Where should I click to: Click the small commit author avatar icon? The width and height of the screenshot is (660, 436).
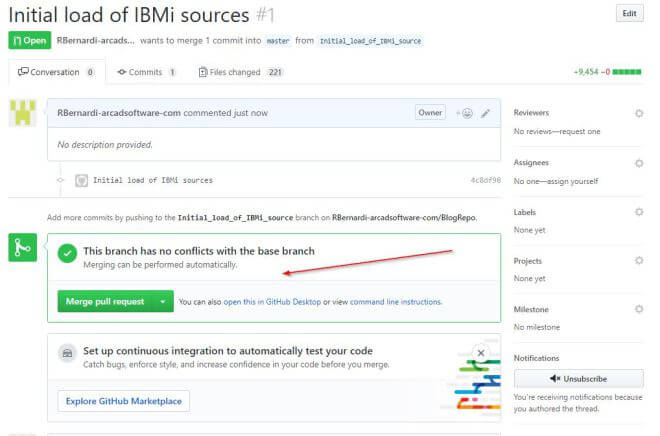click(x=81, y=181)
